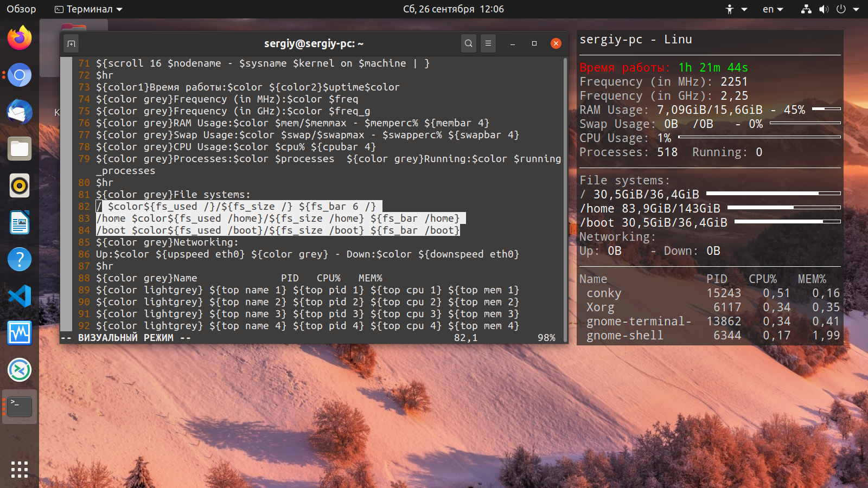868x488 pixels.
Task: Click the Xorg process row in conky
Action: pos(713,307)
